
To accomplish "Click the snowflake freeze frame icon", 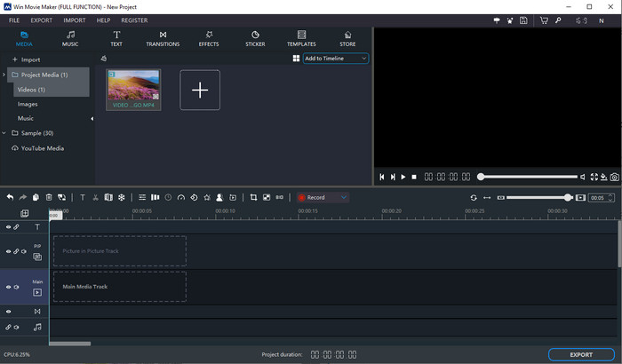I will pos(122,197).
